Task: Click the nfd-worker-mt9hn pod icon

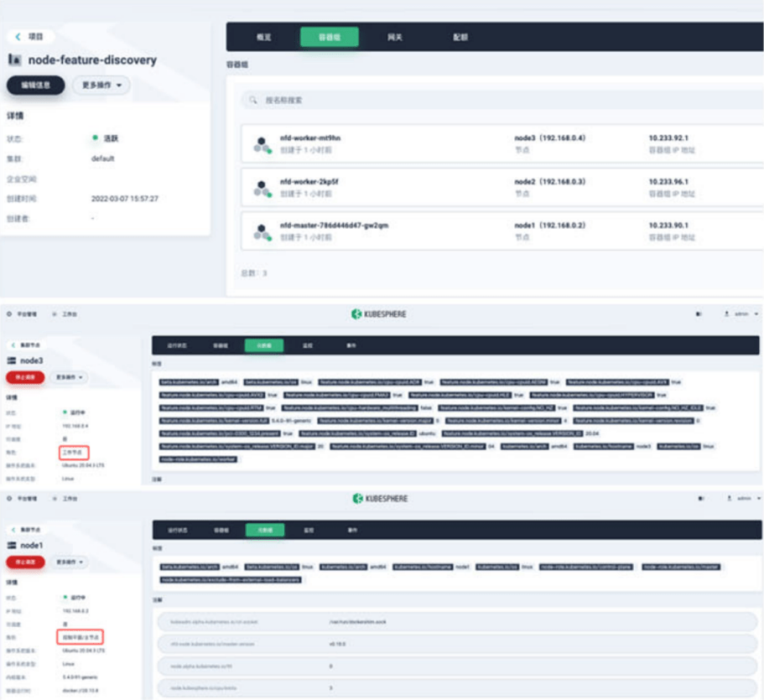Action: pos(262,144)
